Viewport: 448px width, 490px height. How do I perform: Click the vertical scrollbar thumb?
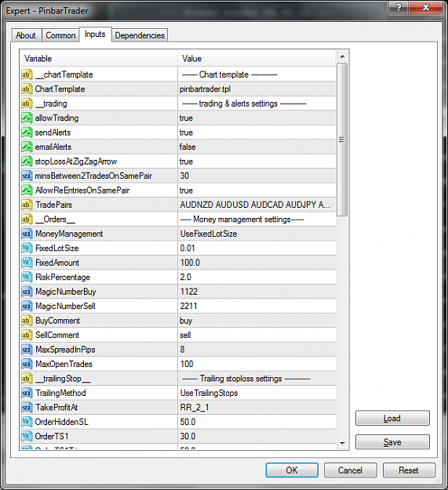tap(342, 140)
